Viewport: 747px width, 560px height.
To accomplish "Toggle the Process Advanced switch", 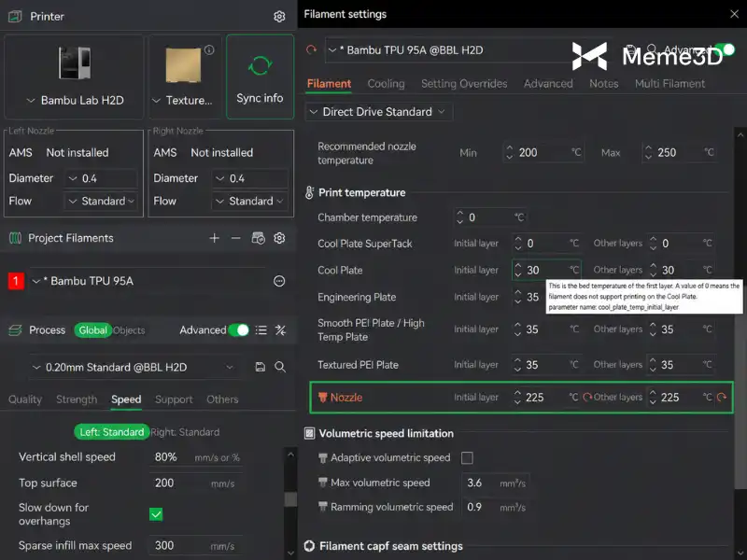I will (x=238, y=330).
